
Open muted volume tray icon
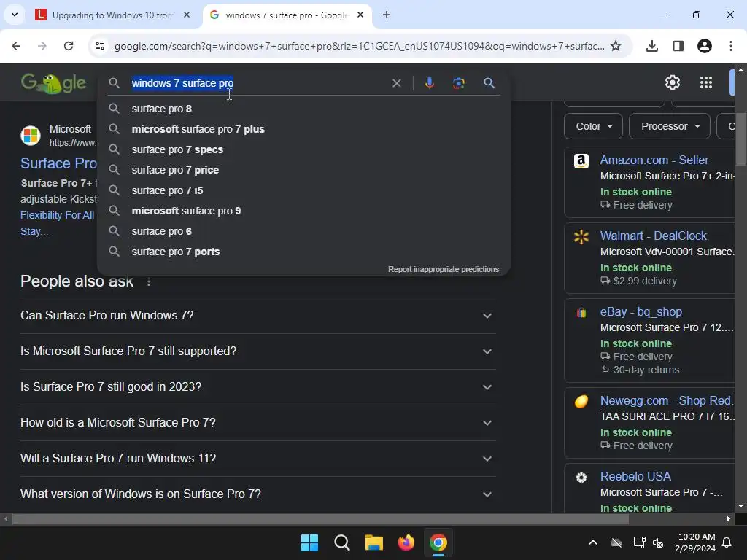click(x=658, y=542)
